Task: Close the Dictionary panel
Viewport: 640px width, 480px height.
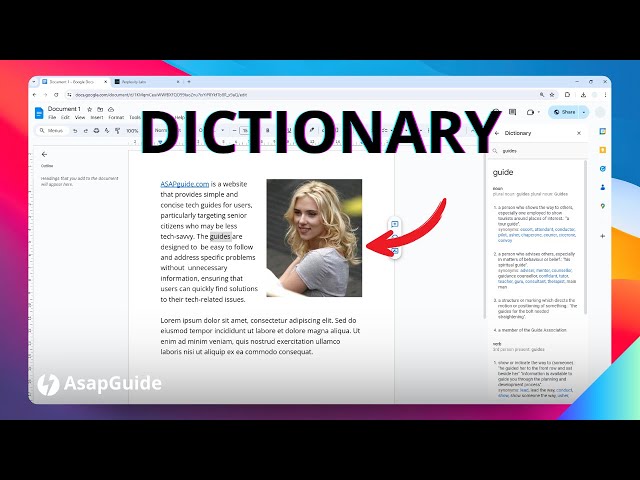Action: pos(579,133)
